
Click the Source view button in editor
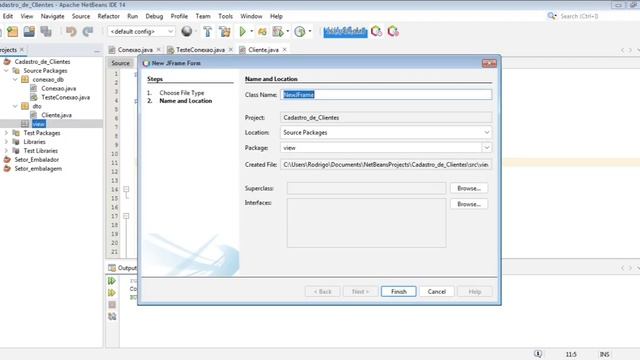coord(120,63)
